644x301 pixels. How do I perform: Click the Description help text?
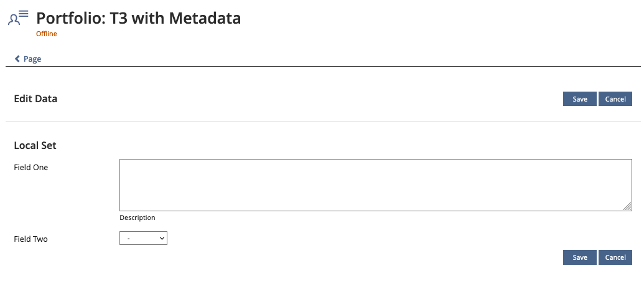coord(137,218)
